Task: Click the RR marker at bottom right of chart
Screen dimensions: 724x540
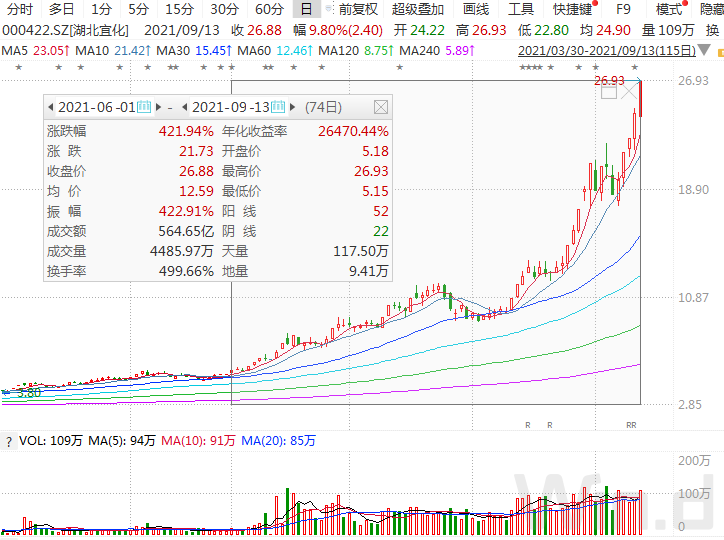Action: (x=631, y=425)
